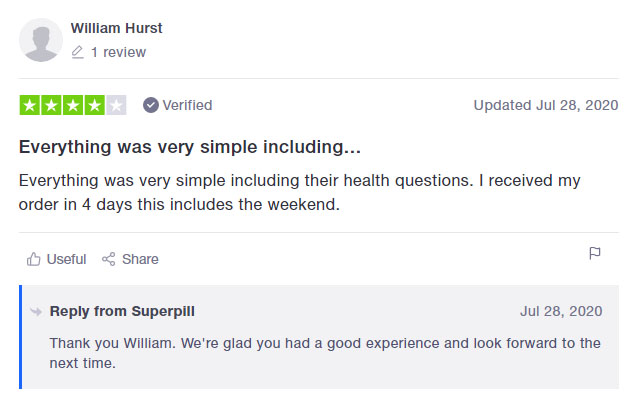Open the review title "Everything was very simple including..."
Image resolution: width=638 pixels, height=401 pixels.
coord(190,147)
